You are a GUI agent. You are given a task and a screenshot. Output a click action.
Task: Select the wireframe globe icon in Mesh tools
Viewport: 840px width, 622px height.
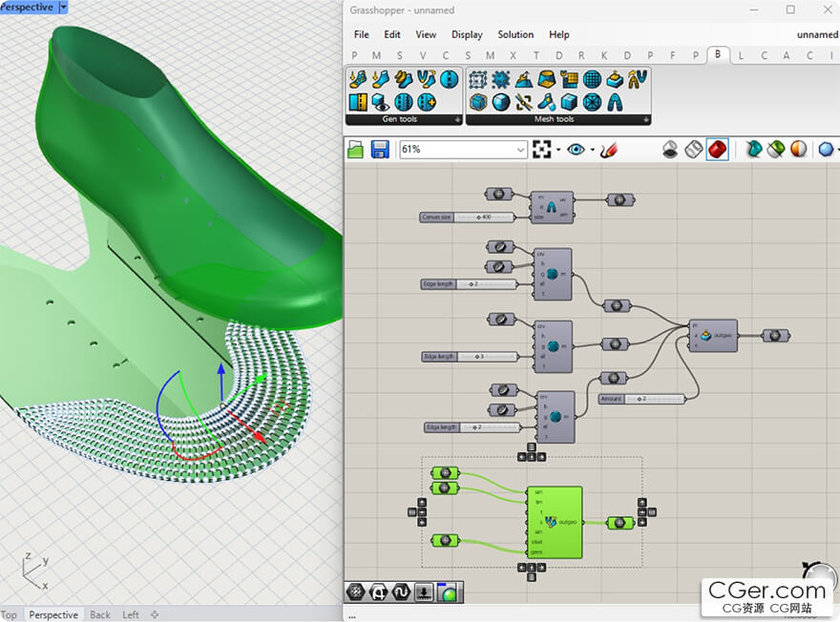(592, 80)
